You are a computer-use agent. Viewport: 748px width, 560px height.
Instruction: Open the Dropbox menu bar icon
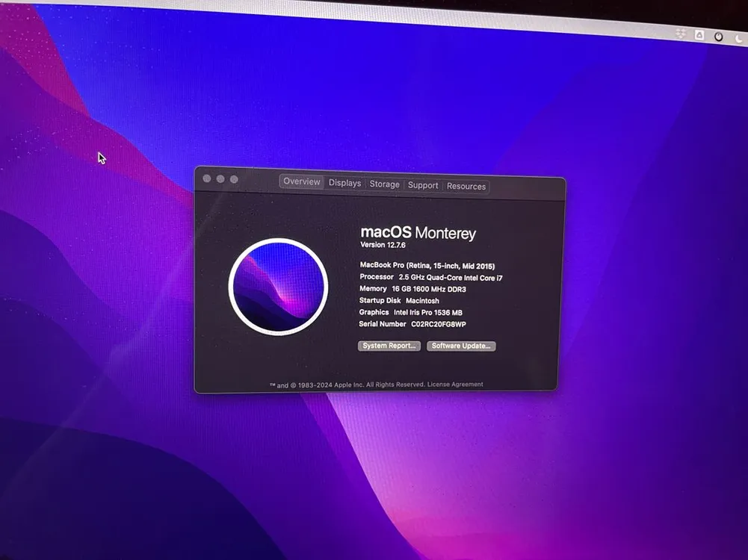coord(680,33)
